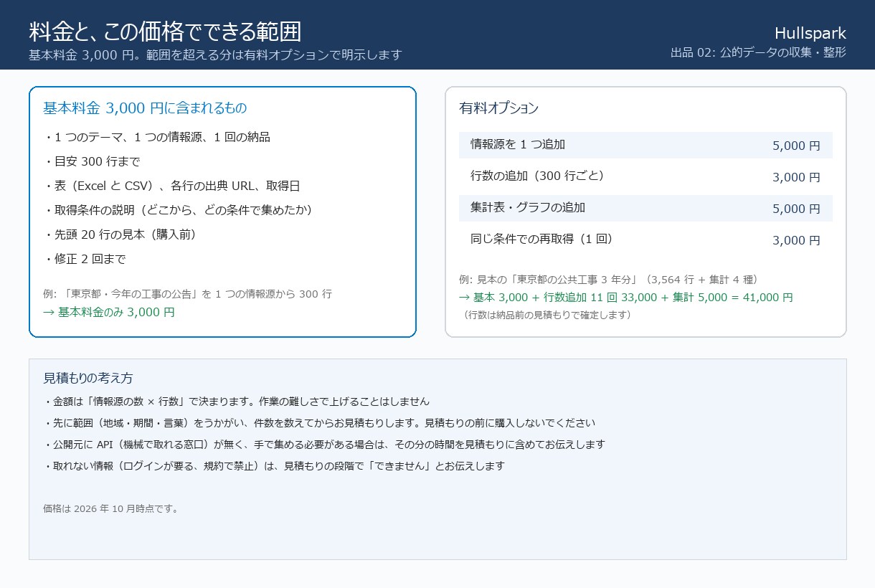This screenshot has width=875, height=588.
Task: Click 出品 02: 公的データの収集・整形 text
Action: (x=758, y=52)
